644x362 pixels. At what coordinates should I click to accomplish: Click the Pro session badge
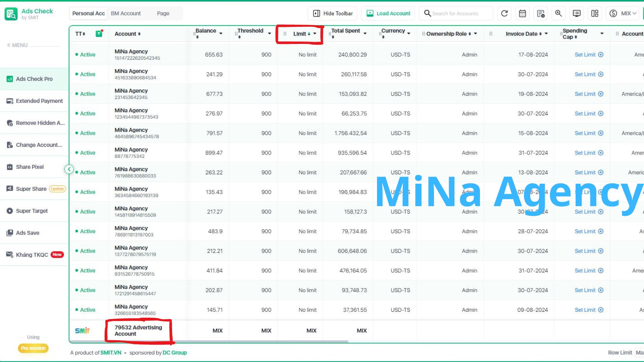coord(33,348)
